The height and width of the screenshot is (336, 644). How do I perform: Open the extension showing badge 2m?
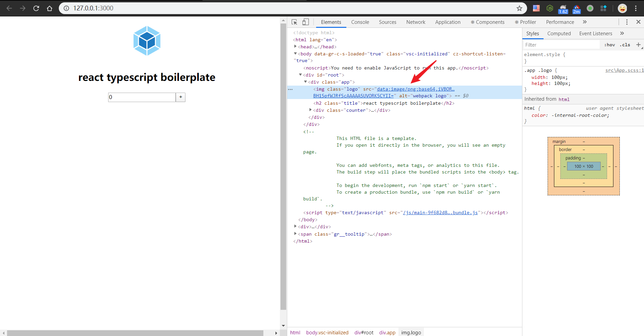pos(576,9)
